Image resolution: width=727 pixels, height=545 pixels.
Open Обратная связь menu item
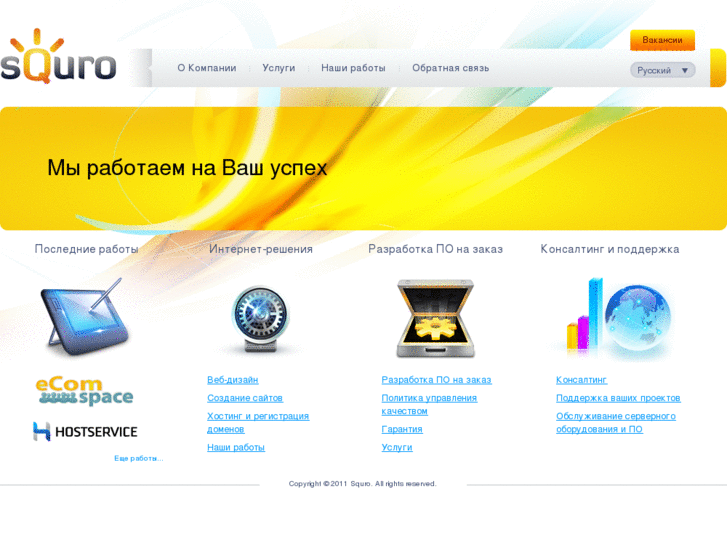451,68
